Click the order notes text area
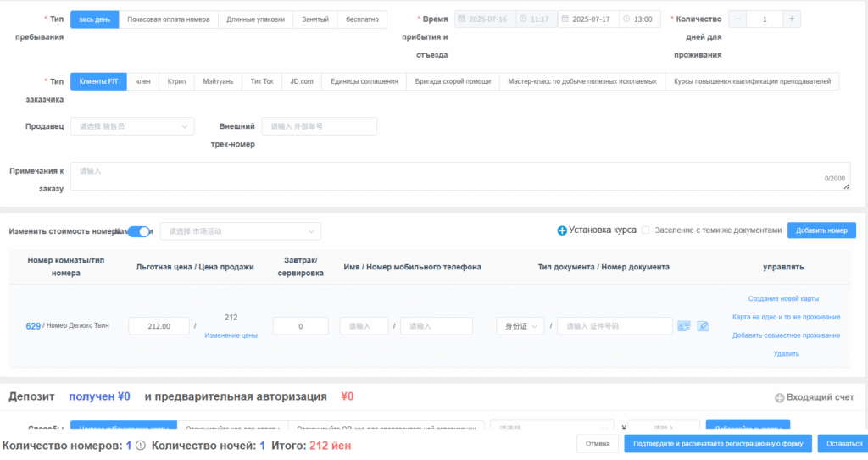 [460, 176]
